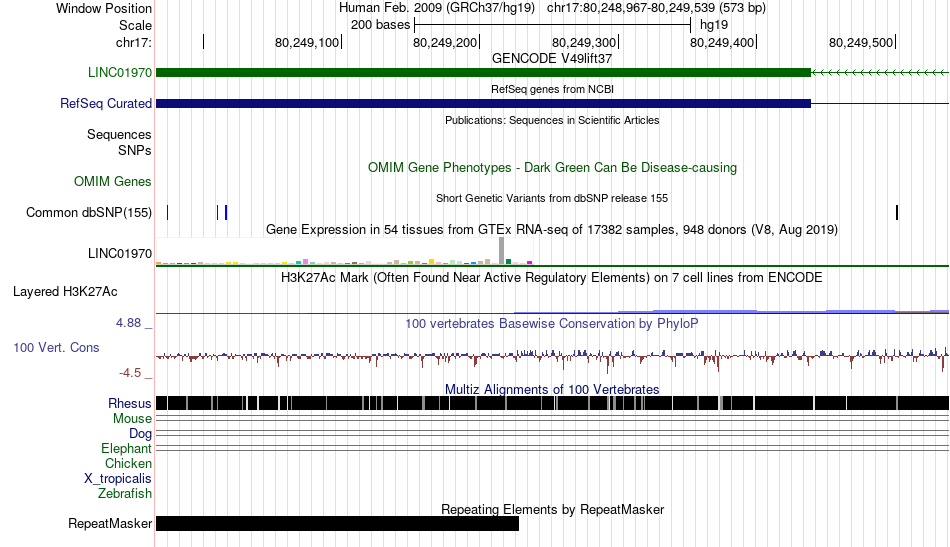This screenshot has width=950, height=547.
Task: Click the black RepeatMasker repeat element bar
Action: click(x=337, y=523)
